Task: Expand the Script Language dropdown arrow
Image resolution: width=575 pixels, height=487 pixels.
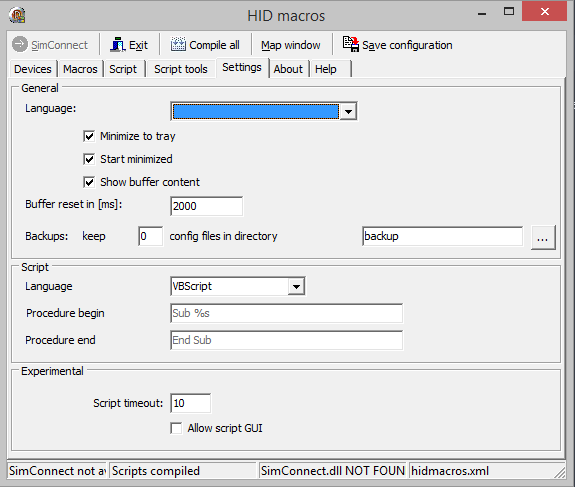Action: [296, 286]
